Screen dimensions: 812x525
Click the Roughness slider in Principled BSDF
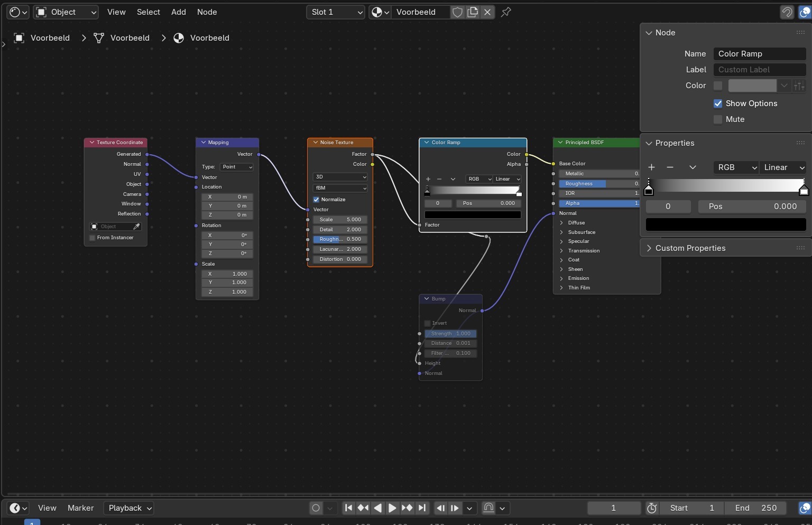(x=599, y=184)
